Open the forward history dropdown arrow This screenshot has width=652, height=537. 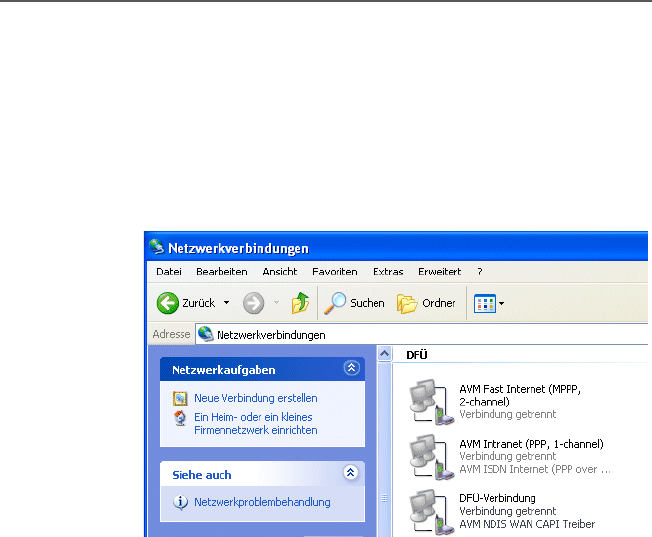click(277, 302)
